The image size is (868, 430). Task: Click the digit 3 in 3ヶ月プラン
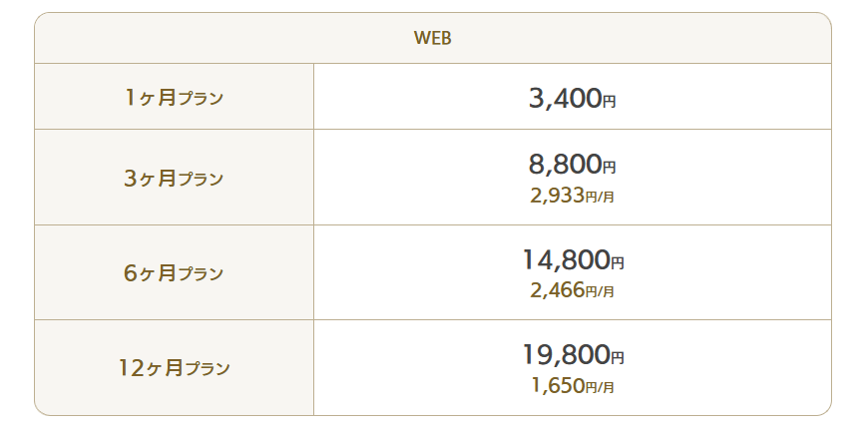[130, 179]
